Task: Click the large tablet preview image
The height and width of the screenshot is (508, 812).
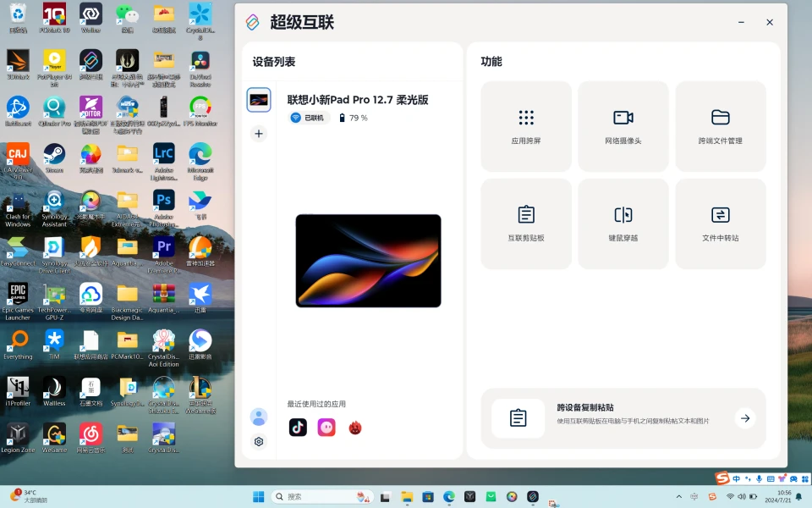Action: tap(368, 261)
